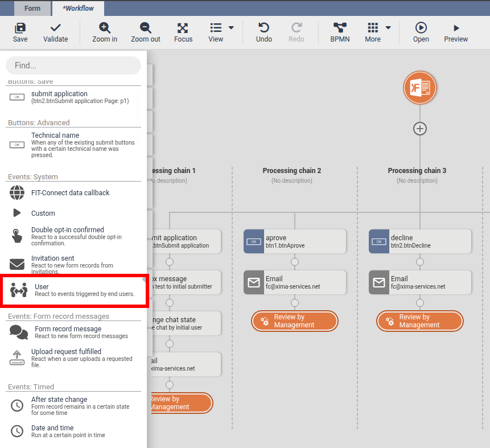This screenshot has height=448, width=490.
Task: Select FIT-Connect data callback event
Action: pos(73,192)
